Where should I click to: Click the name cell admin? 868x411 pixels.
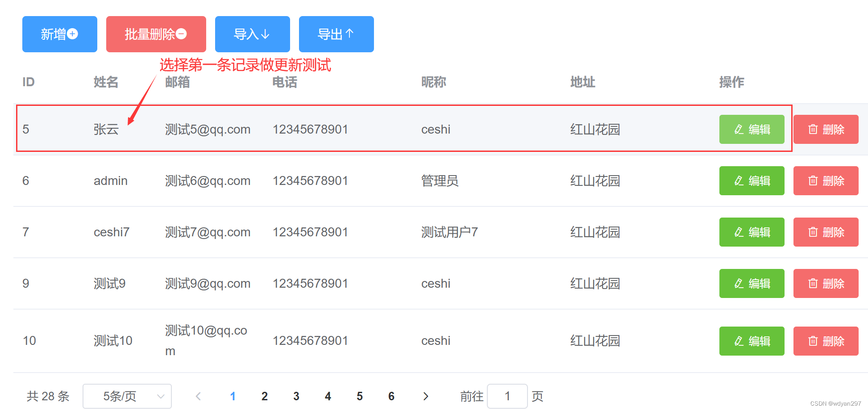pyautogui.click(x=111, y=181)
